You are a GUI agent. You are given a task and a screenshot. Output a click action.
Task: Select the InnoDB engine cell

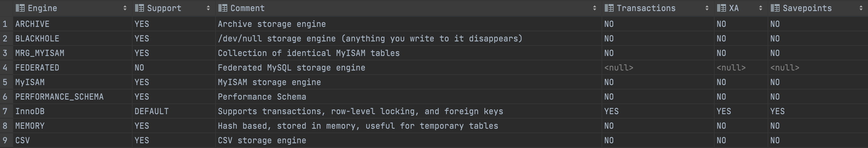(x=73, y=111)
